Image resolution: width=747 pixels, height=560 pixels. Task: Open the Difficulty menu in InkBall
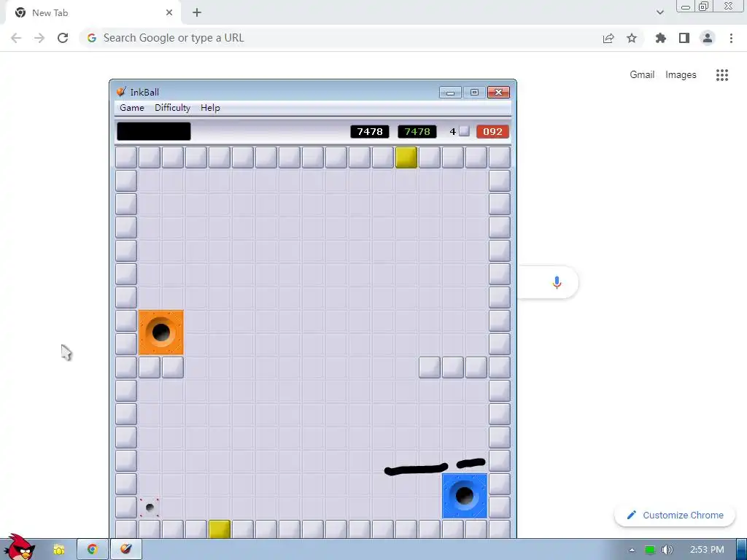(172, 108)
